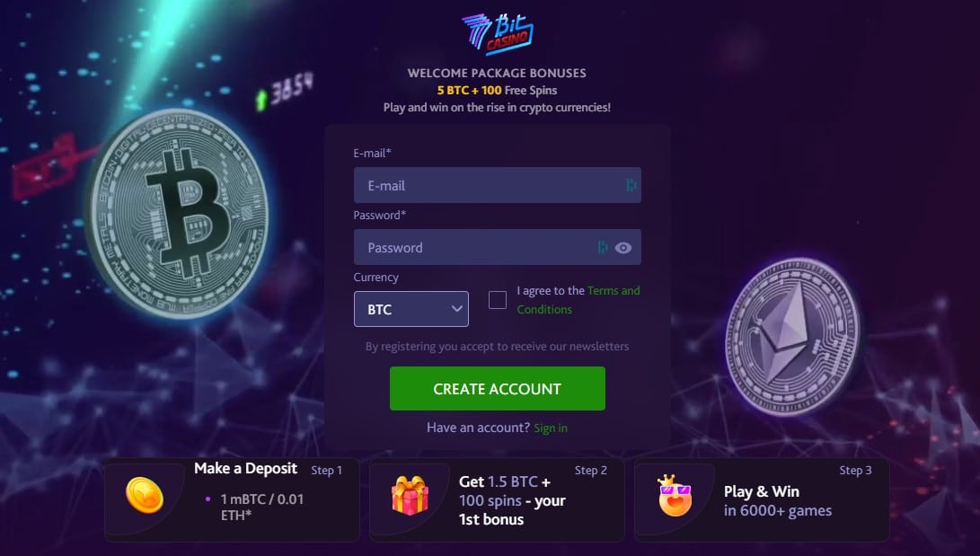The width and height of the screenshot is (980, 556).
Task: Click the Ethereum coin image
Action: 792,337
